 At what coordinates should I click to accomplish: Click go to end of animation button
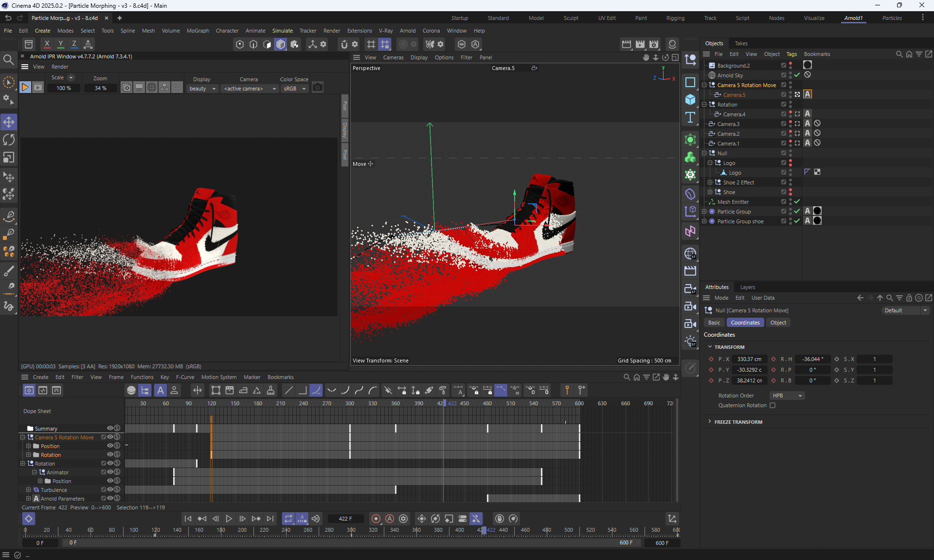(x=270, y=519)
